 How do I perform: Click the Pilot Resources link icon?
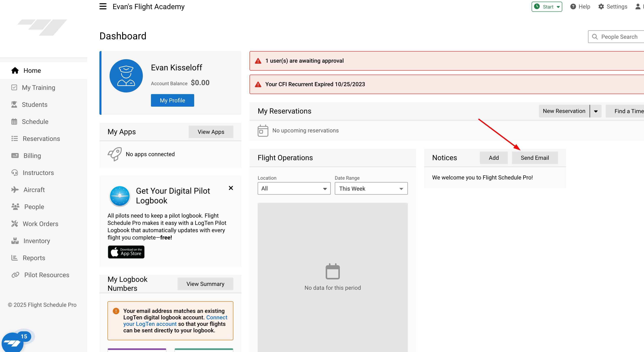[15, 275]
